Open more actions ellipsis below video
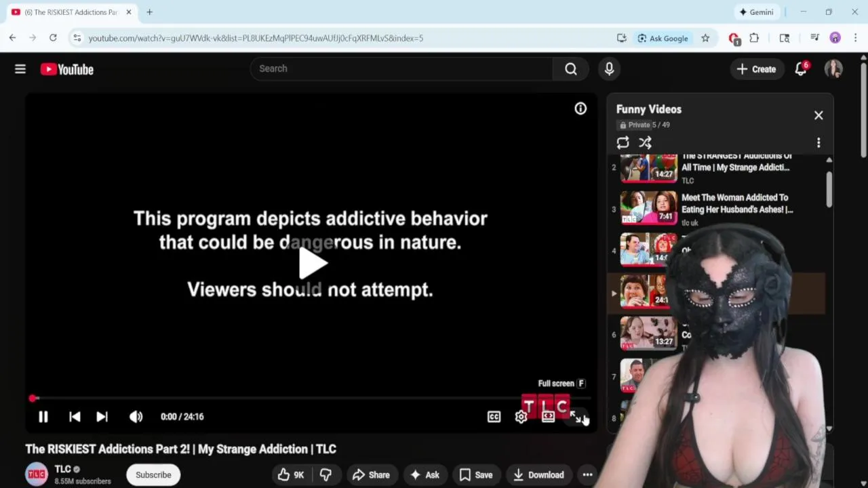The image size is (868, 488). [x=587, y=475]
